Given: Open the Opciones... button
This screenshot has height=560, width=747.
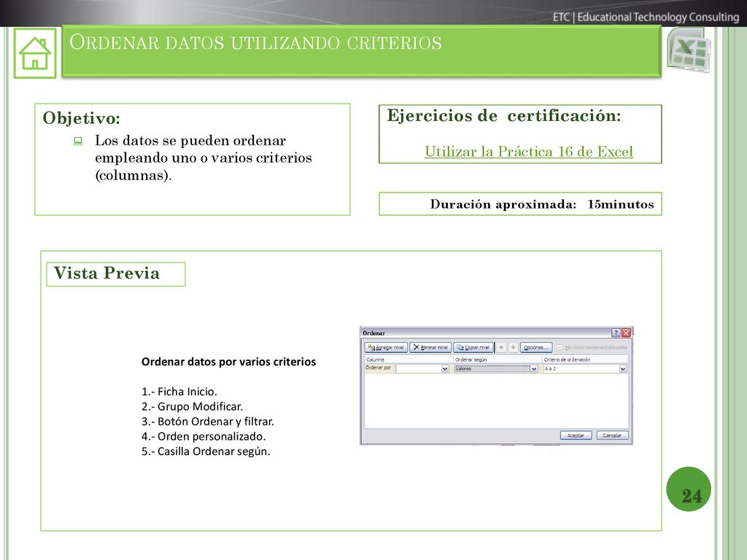Looking at the screenshot, I should 536,348.
